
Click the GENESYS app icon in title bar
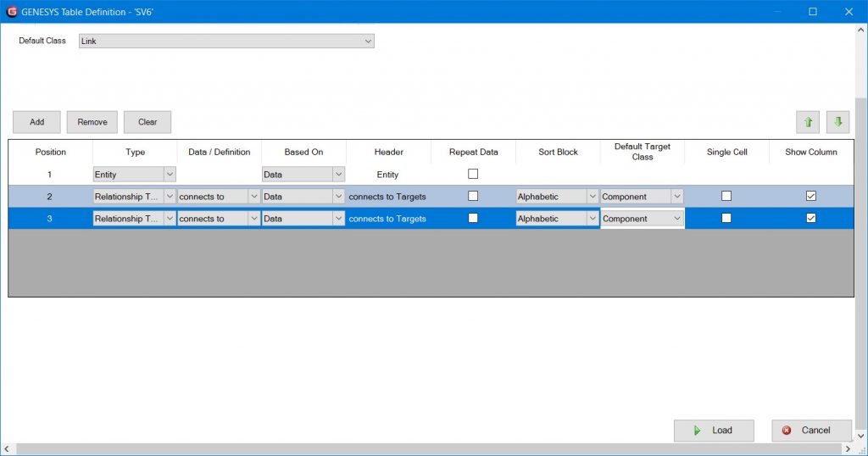[12, 12]
